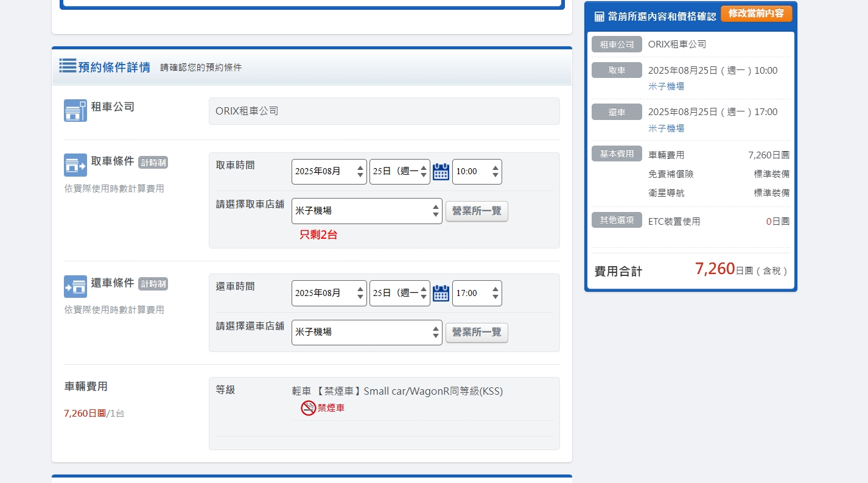Click the calculator icon in the price panel
Screen dimensions: 868x483
599,16
